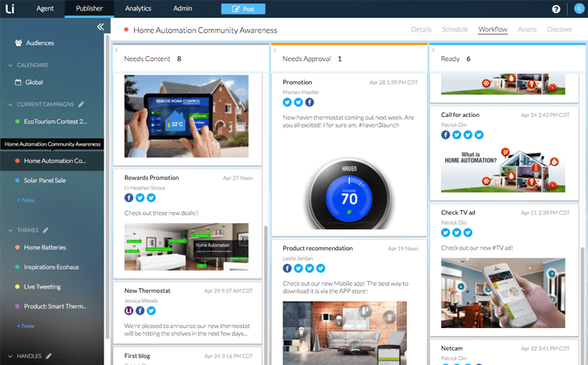Select Home Automation Co... campaign
The width and height of the screenshot is (588, 365).
pyautogui.click(x=52, y=161)
